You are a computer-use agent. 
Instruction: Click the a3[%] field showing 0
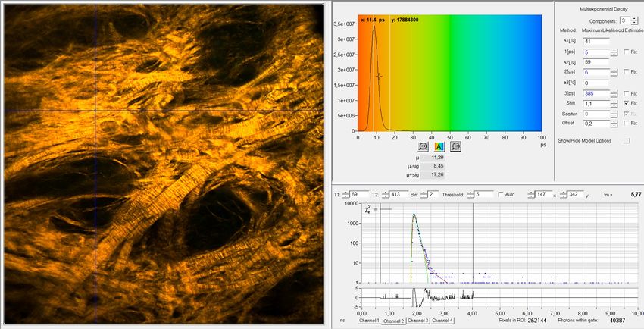[x=596, y=83]
